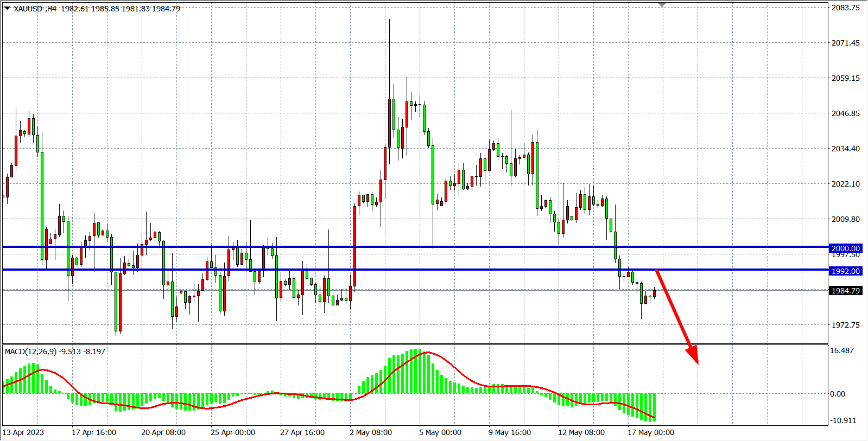
Task: Click the MACD 0.00 level value
Action: point(837,394)
